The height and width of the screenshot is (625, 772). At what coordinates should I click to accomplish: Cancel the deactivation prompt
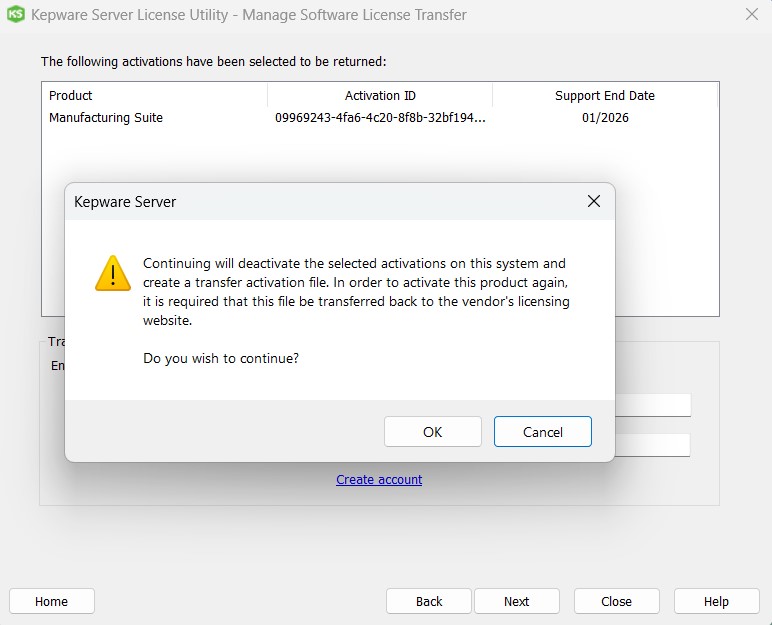click(542, 432)
